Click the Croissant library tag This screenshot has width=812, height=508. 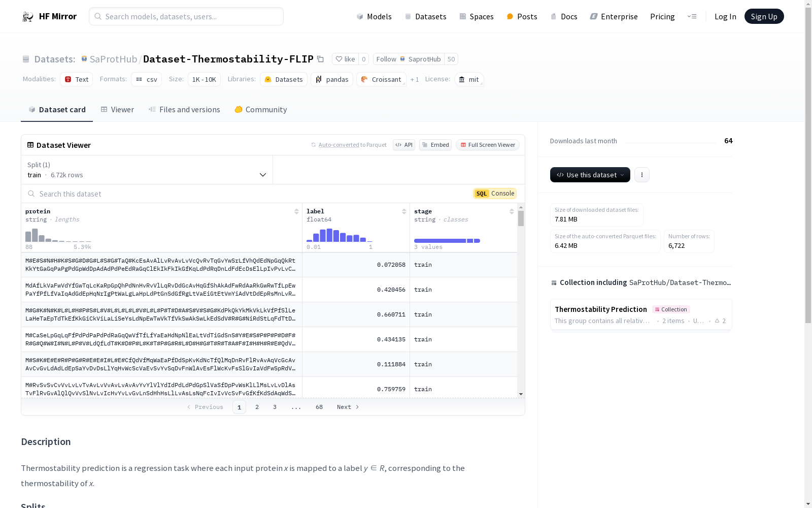(381, 79)
